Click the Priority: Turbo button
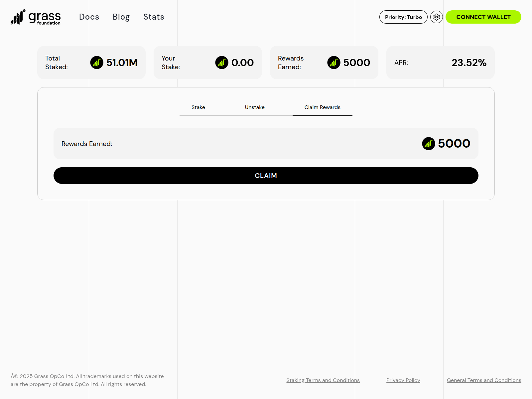The width and height of the screenshot is (532, 399). tap(403, 17)
